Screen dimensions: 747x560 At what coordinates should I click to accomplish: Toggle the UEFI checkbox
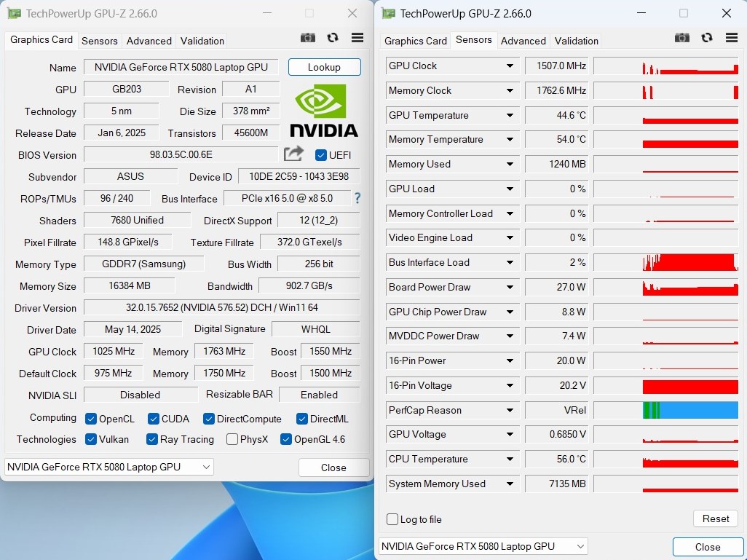(x=320, y=155)
